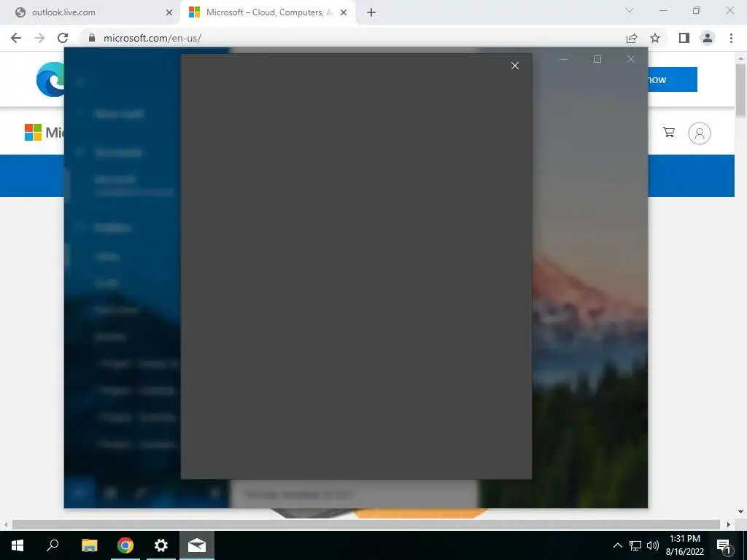The height and width of the screenshot is (560, 747).
Task: Open the volume control tray icon
Action: (653, 545)
